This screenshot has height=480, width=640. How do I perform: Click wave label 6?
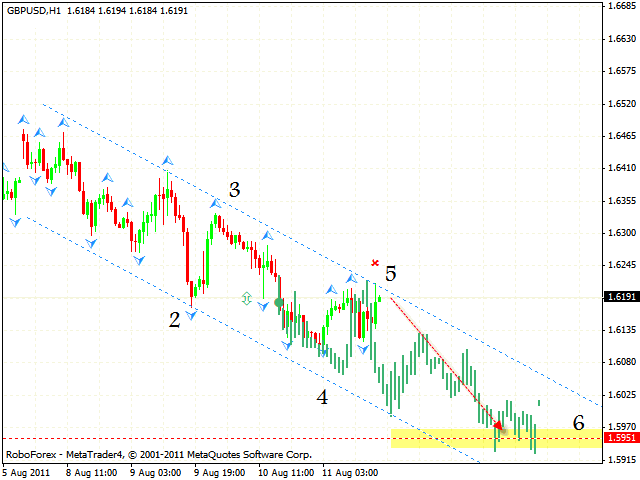[x=578, y=423]
